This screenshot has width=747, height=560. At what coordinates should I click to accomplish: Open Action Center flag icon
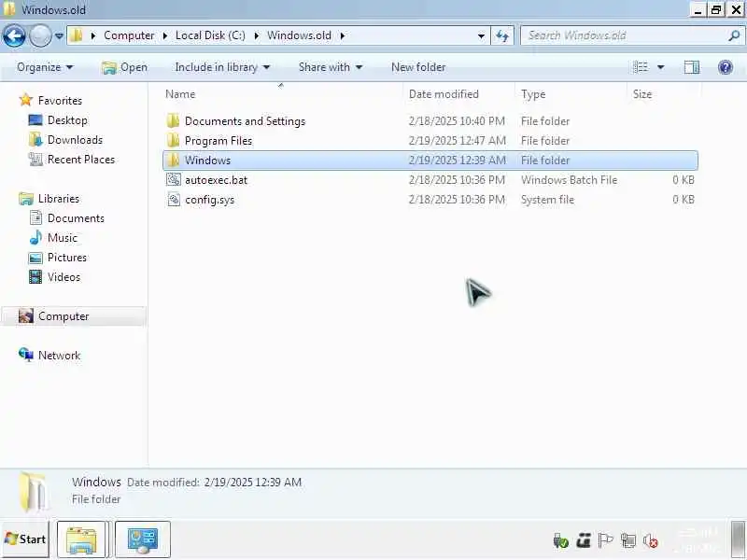[605, 541]
